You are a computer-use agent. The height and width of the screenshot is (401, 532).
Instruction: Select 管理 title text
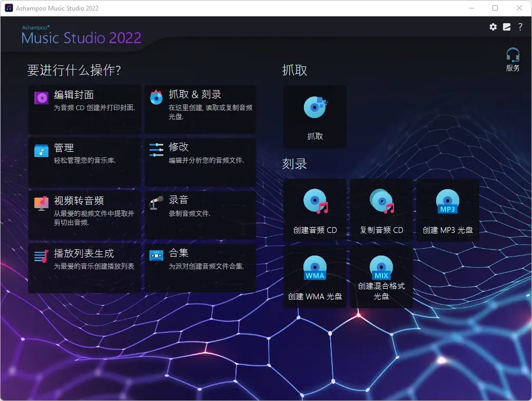pyautogui.click(x=64, y=148)
